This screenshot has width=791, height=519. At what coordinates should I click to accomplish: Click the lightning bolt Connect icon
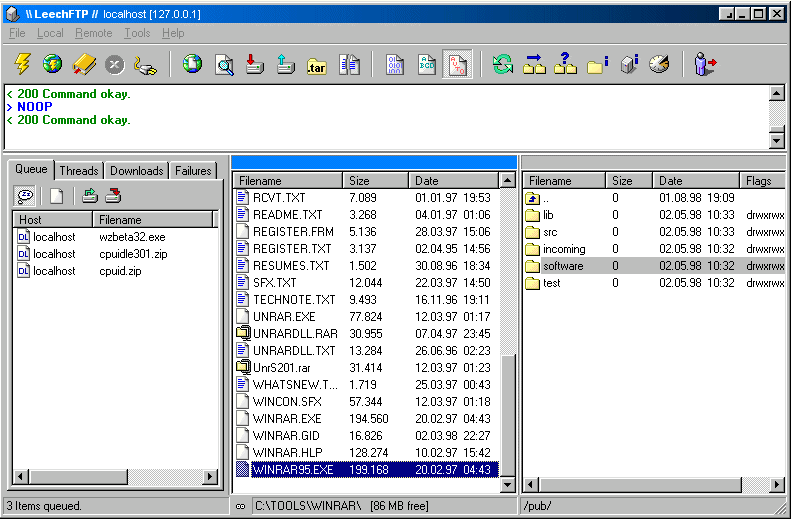(x=22, y=65)
